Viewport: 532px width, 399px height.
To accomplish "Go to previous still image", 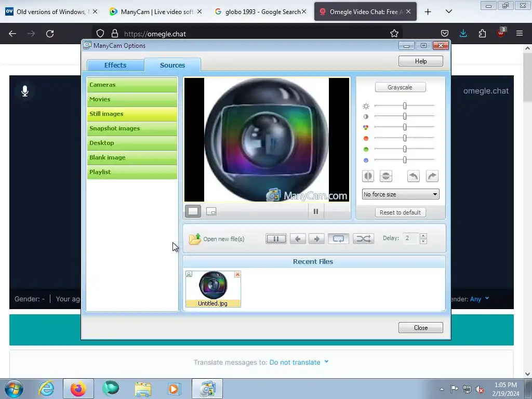I will tap(298, 239).
